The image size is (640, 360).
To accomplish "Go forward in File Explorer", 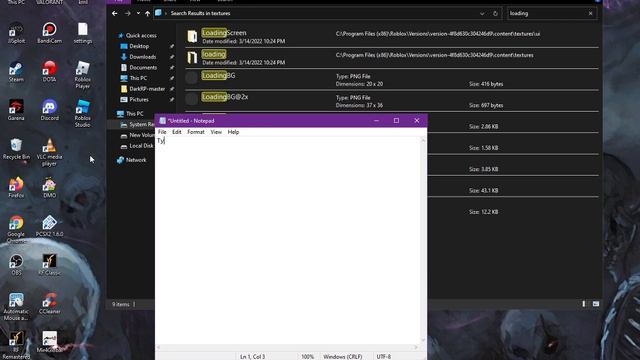I will 128,13.
